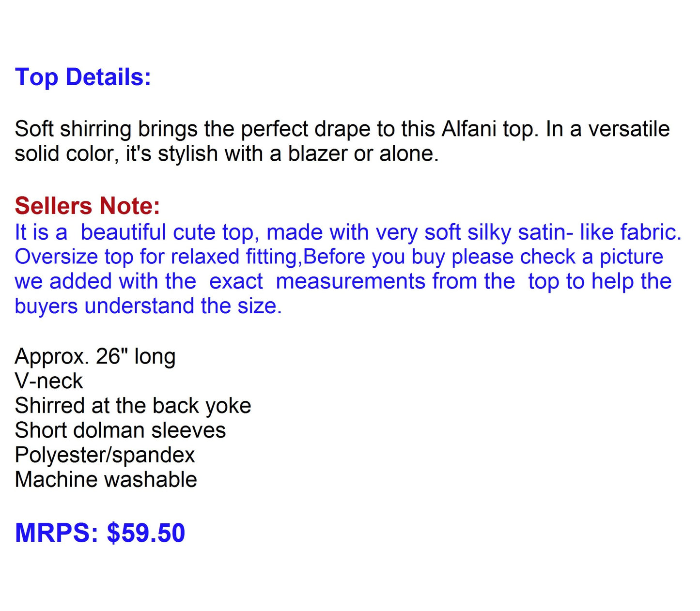Click the "buyers understand the size." line

click(148, 306)
